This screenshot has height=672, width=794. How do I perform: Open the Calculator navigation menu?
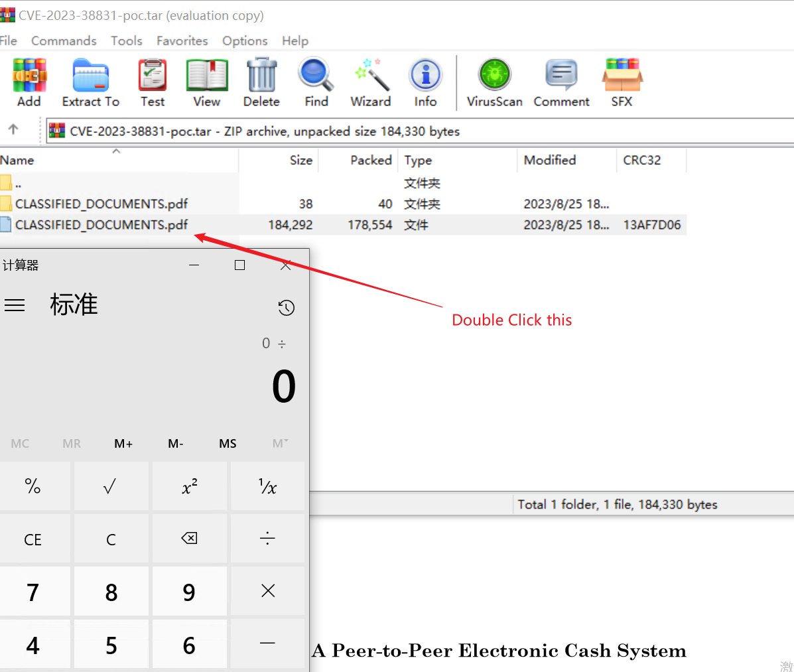[x=15, y=305]
